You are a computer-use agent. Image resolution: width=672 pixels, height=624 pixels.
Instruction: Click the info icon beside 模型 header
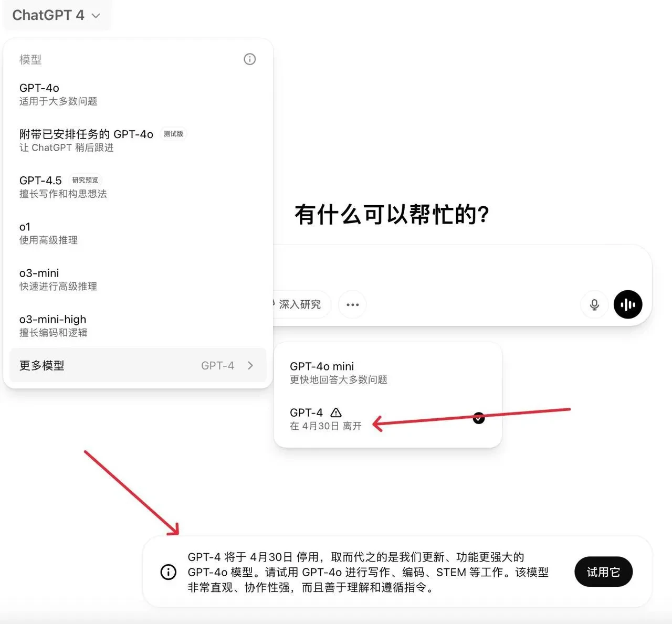click(x=250, y=59)
